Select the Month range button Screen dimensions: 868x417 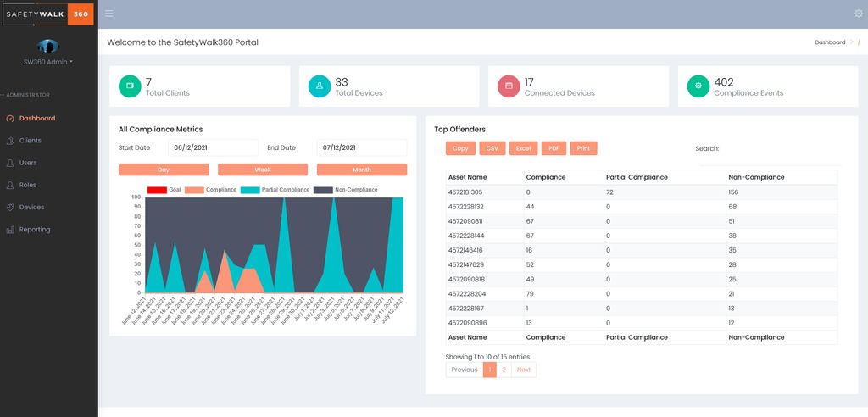coord(362,170)
